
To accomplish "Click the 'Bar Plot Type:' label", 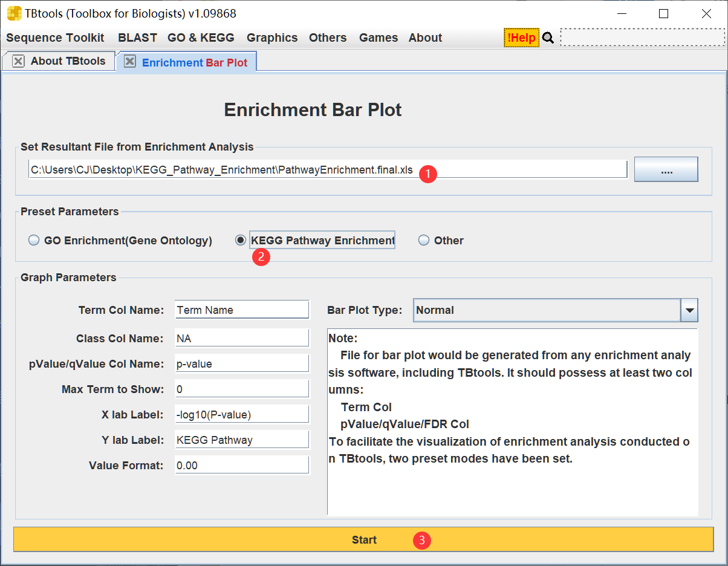I will [x=365, y=310].
